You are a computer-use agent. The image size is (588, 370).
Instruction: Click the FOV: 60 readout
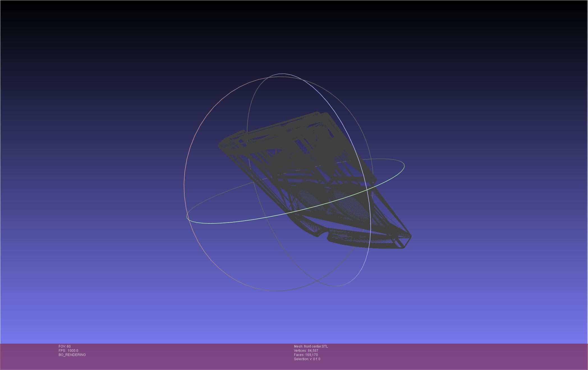click(65, 346)
